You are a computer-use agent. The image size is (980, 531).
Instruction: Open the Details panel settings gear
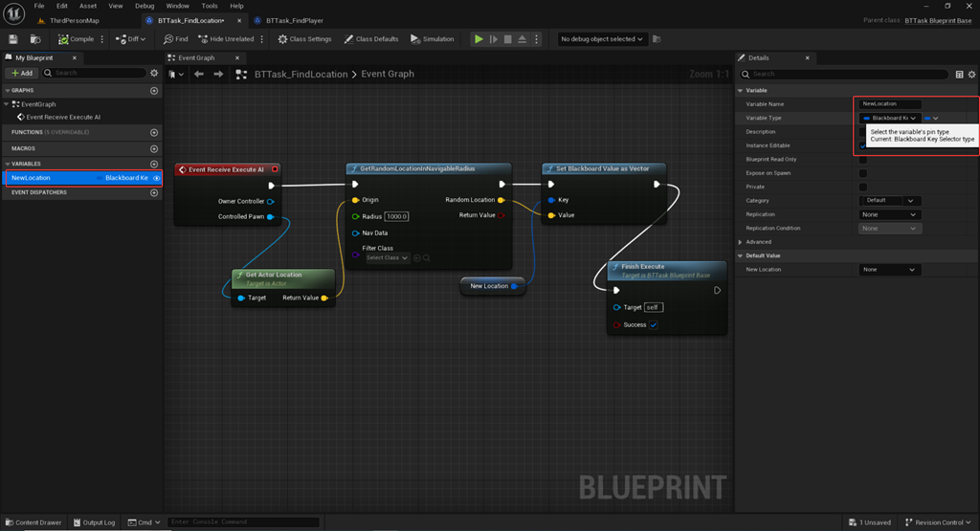972,75
